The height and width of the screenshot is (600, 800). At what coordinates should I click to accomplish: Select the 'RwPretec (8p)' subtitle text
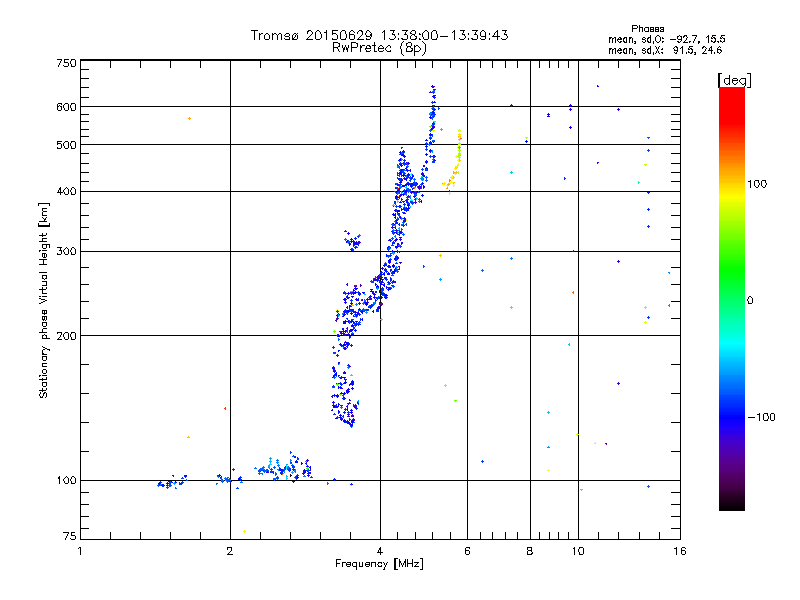click(379, 48)
